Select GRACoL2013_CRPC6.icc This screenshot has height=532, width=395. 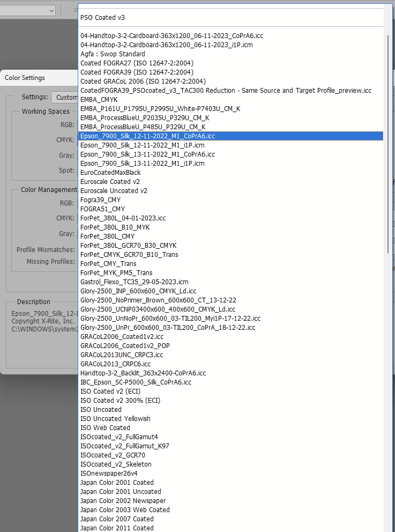(230, 364)
